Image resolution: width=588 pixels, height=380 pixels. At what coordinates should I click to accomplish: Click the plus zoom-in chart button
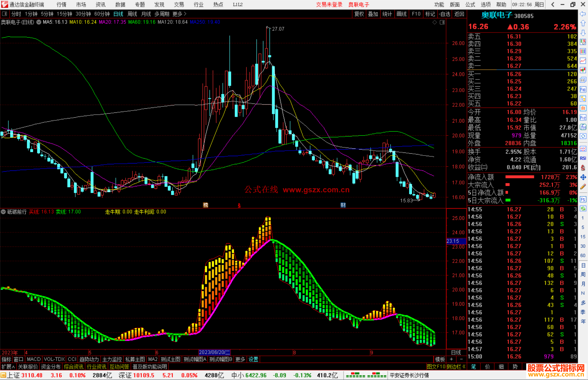pyautogui.click(x=452, y=359)
